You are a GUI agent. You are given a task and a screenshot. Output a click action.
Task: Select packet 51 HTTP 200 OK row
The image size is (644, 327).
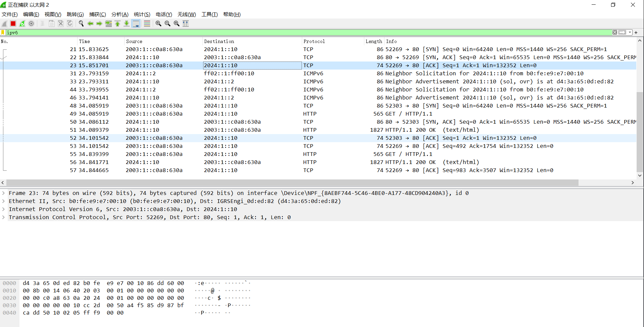click(318, 130)
